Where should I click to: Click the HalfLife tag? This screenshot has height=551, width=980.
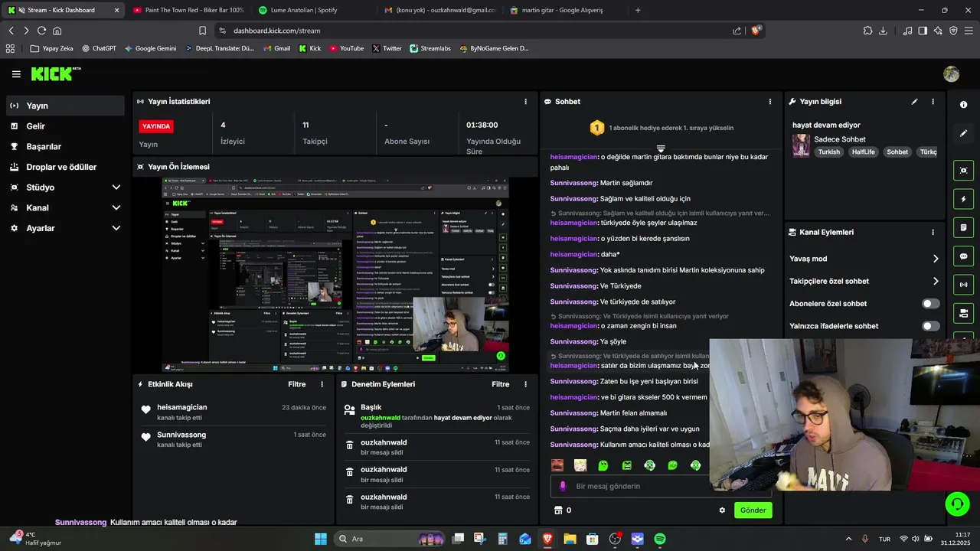click(x=863, y=152)
